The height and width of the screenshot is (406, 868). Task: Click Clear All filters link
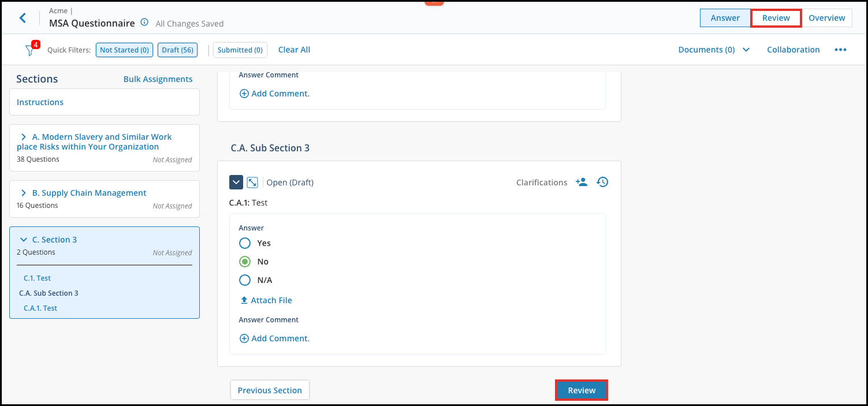[294, 50]
